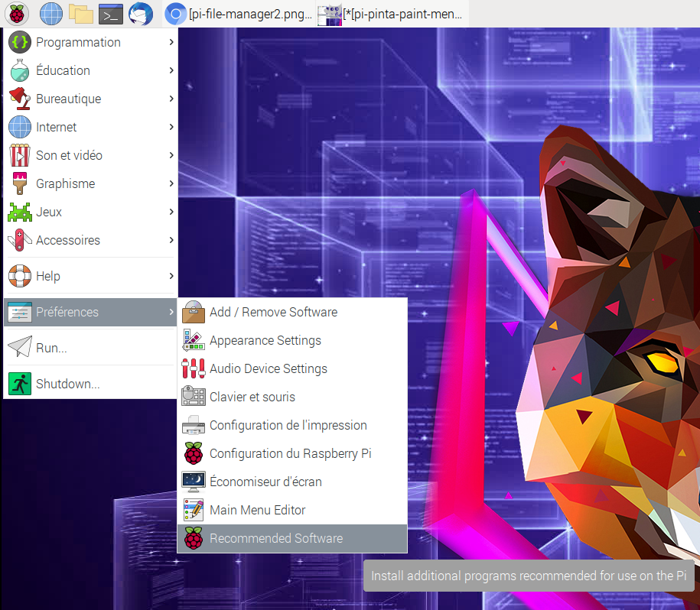Click the Économiseur d'écran monitor icon

pos(194,482)
